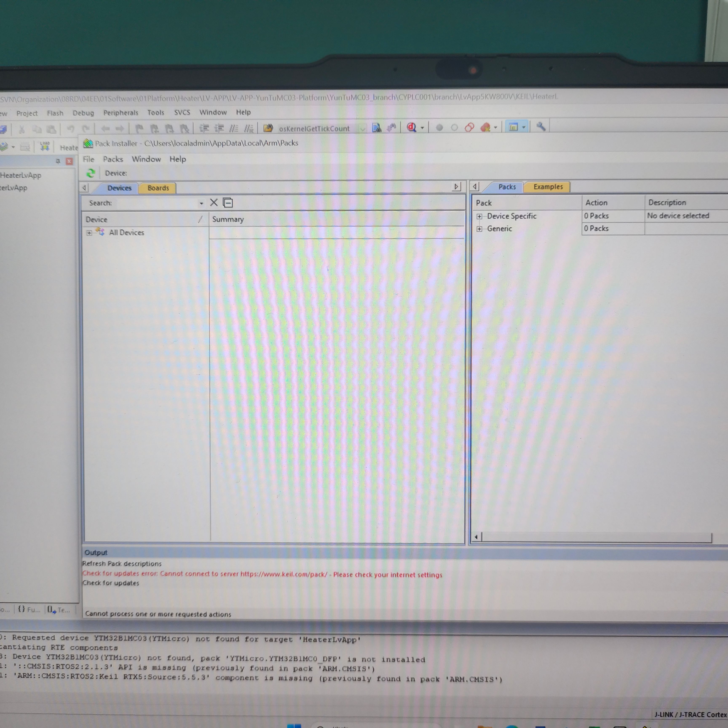Expand the All Devices tree node
Image resolution: width=728 pixels, height=728 pixels.
tap(89, 233)
